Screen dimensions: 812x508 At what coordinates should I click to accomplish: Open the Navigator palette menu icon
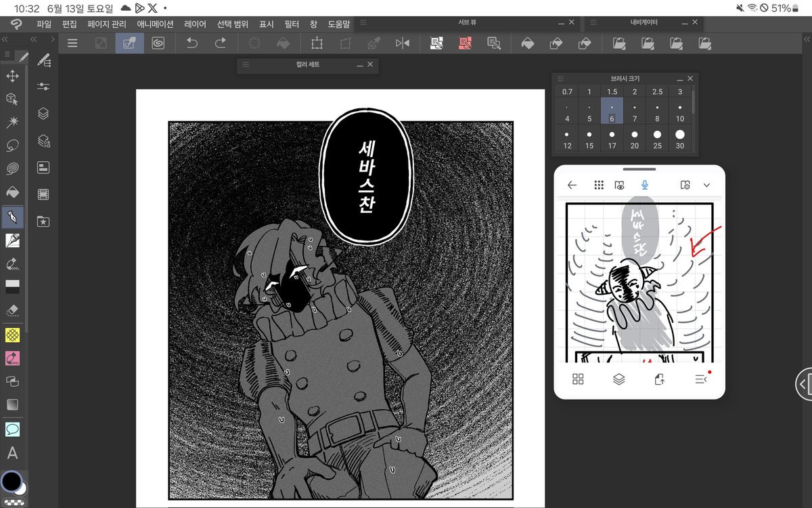(592, 22)
